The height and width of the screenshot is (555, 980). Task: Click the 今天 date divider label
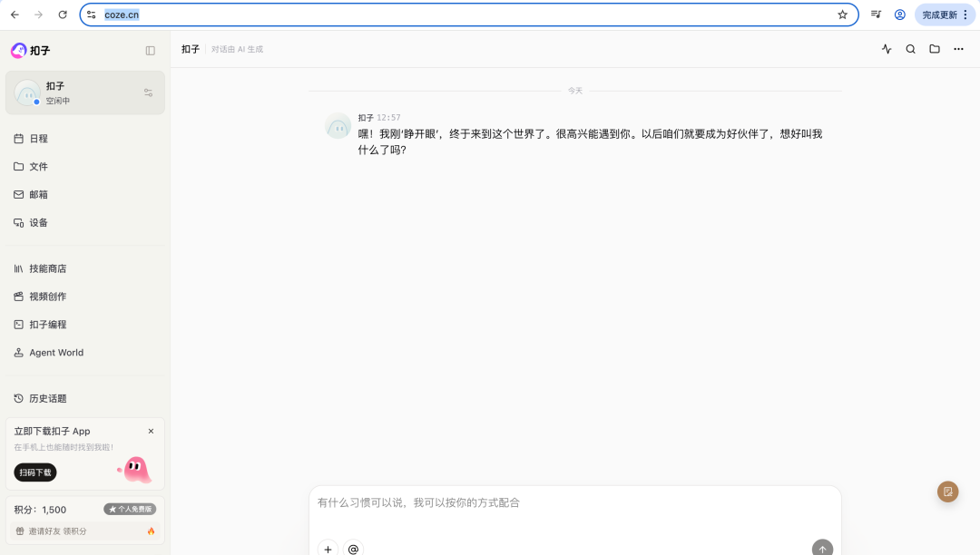(575, 91)
